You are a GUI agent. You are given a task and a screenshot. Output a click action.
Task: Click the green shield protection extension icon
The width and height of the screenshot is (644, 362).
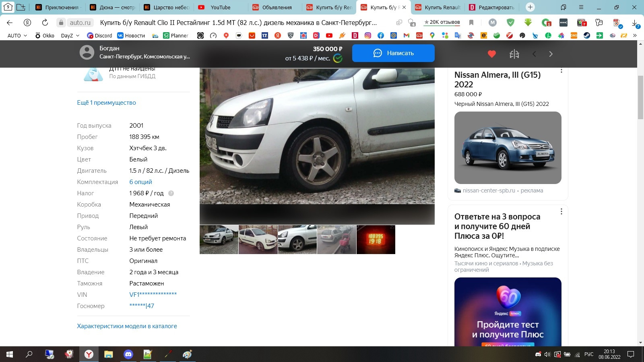click(510, 23)
